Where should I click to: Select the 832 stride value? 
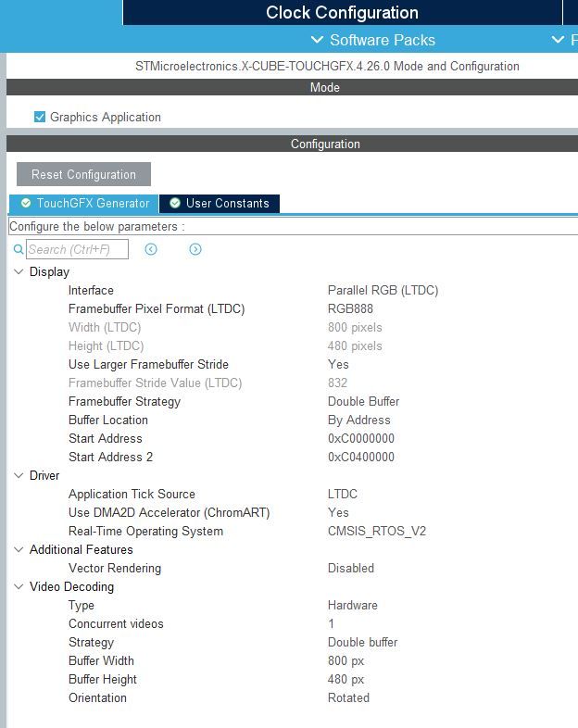pos(337,383)
